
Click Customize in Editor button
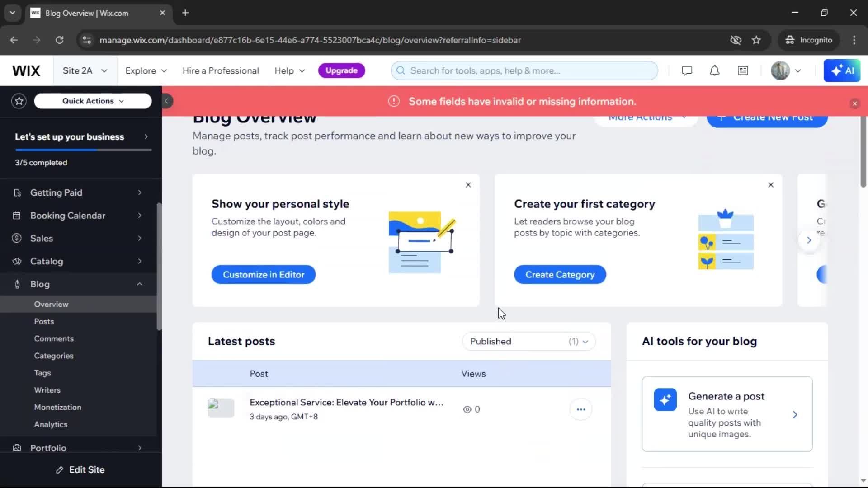(x=263, y=275)
